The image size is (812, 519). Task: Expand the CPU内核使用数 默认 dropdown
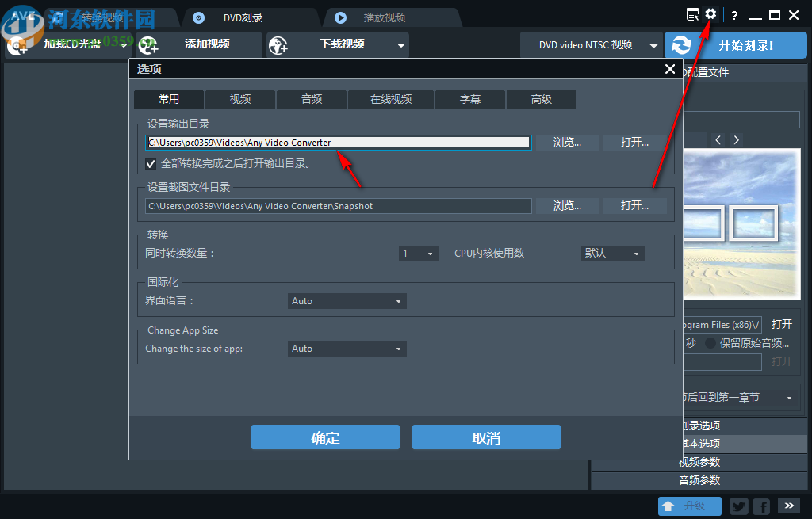pyautogui.click(x=612, y=253)
